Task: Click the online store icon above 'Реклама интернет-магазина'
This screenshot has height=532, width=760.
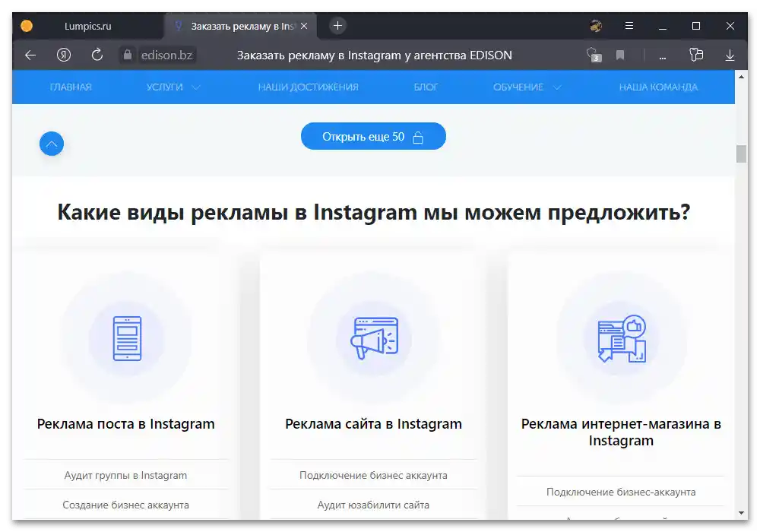Action: (x=622, y=338)
